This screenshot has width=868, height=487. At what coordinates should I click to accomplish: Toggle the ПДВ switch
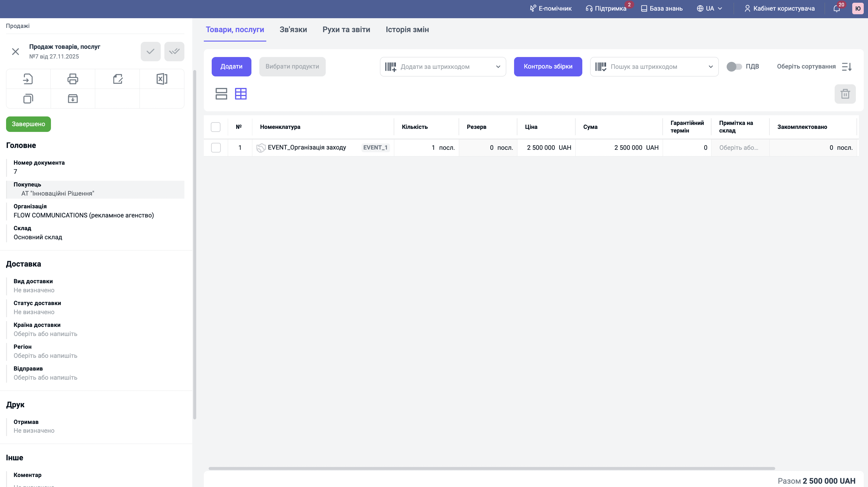(734, 67)
